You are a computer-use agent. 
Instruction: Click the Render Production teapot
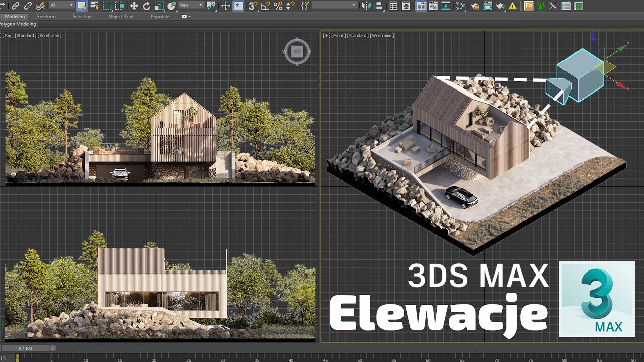coord(500,6)
